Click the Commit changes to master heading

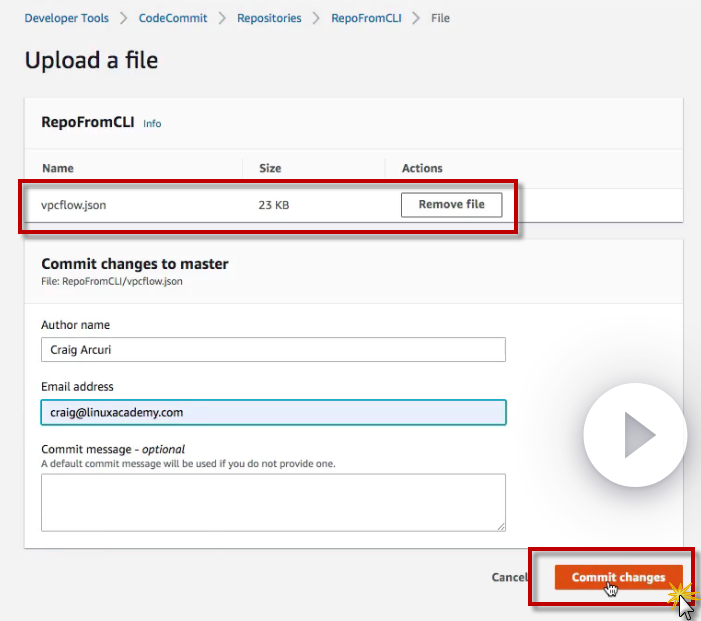tap(135, 264)
